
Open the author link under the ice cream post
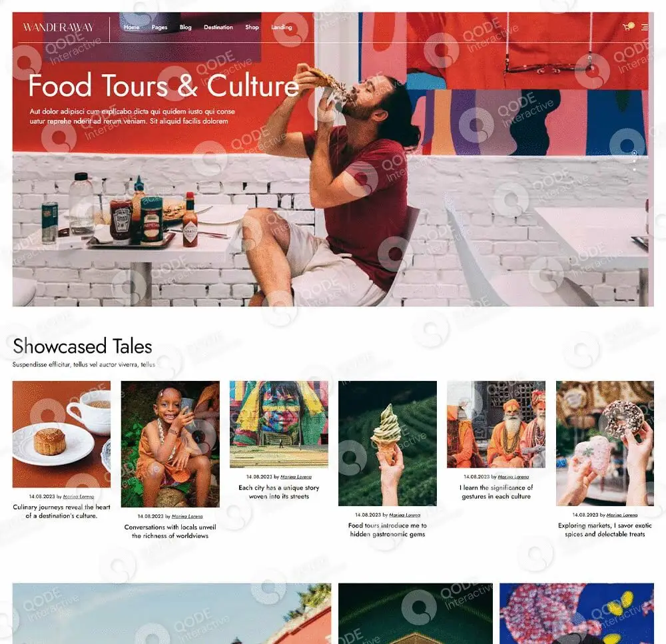click(404, 515)
